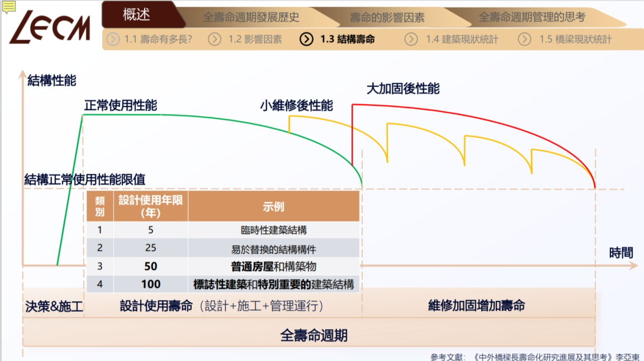Select the 普通房屋和構築物 table cell
The image size is (644, 361).
pos(273,266)
